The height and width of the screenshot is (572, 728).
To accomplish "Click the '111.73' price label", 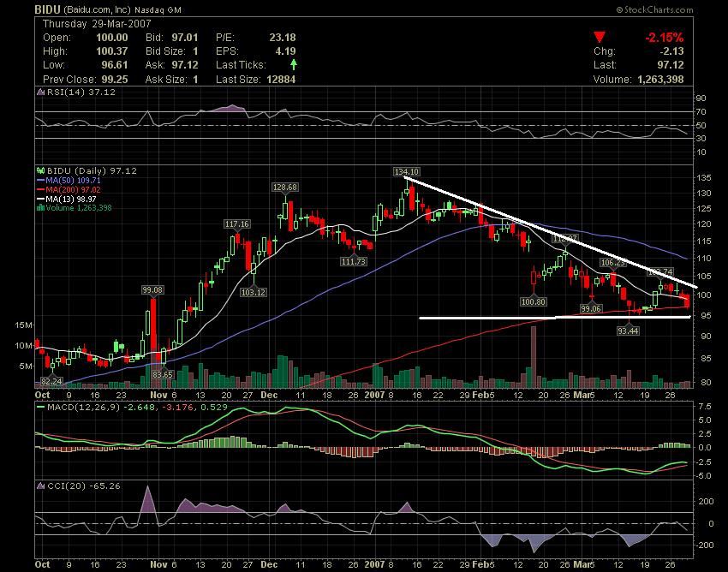I will pos(354,262).
